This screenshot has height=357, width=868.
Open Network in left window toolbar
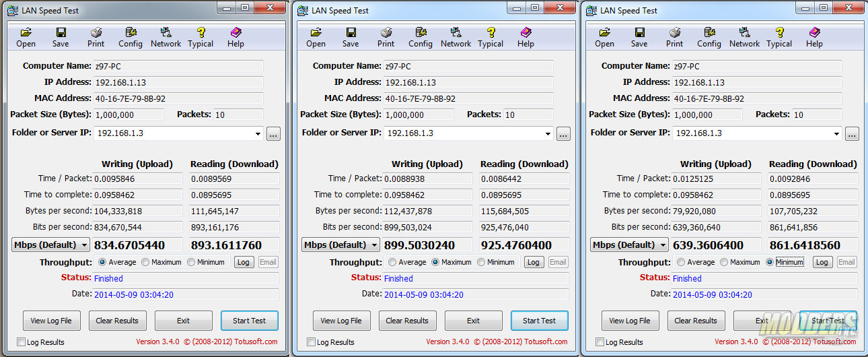[166, 37]
